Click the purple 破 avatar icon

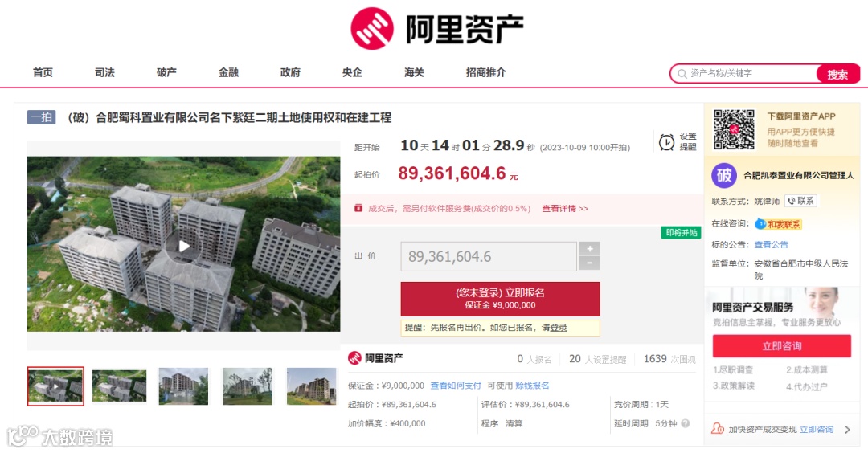pyautogui.click(x=724, y=175)
